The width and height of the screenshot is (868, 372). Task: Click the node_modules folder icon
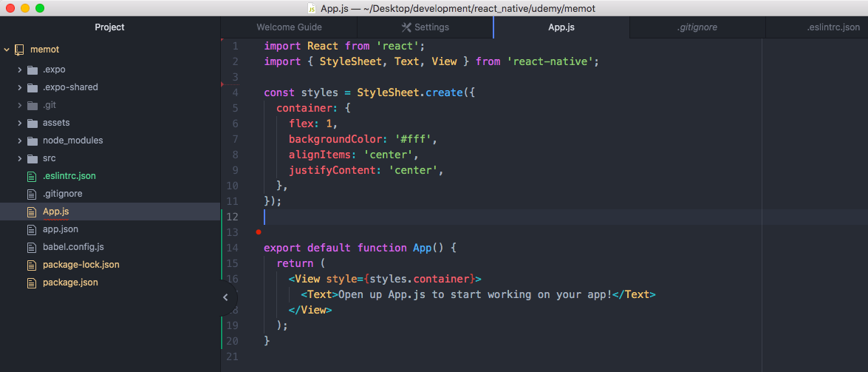pyautogui.click(x=32, y=141)
